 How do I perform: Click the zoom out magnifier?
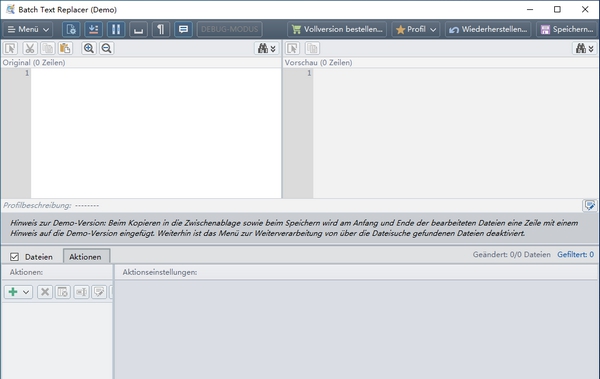point(107,48)
